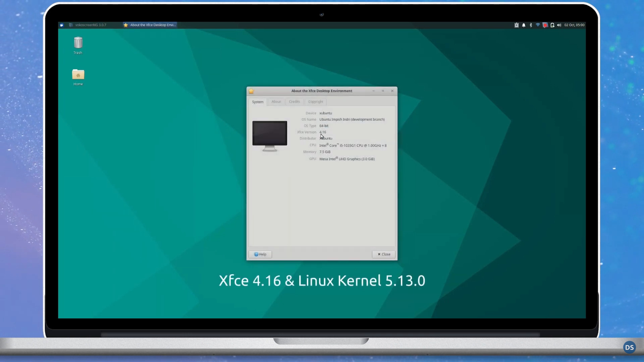Screen dimensions: 644x362
Task: Click the computer monitor image
Action: [270, 136]
